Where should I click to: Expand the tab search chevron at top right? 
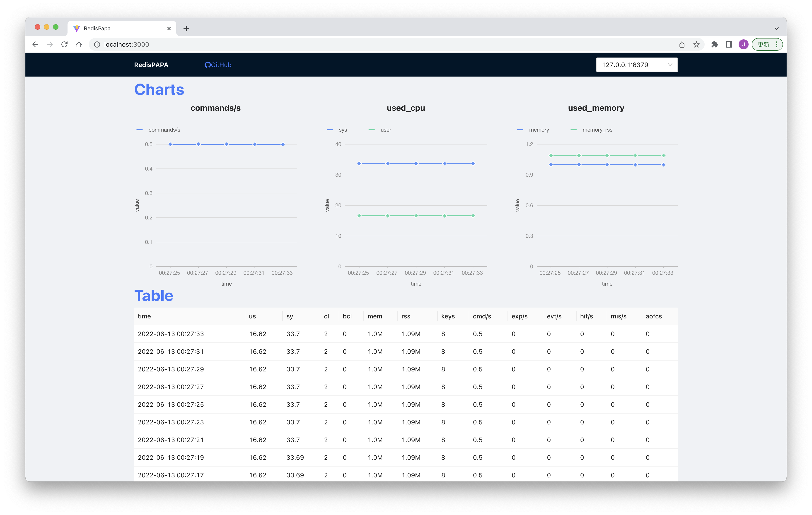(776, 29)
